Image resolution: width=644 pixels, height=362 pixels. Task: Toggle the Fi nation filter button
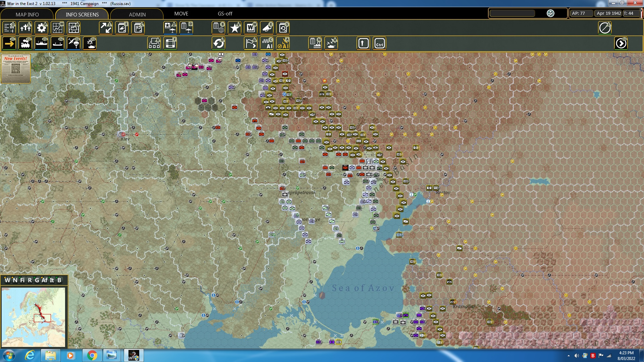[x=22, y=280]
